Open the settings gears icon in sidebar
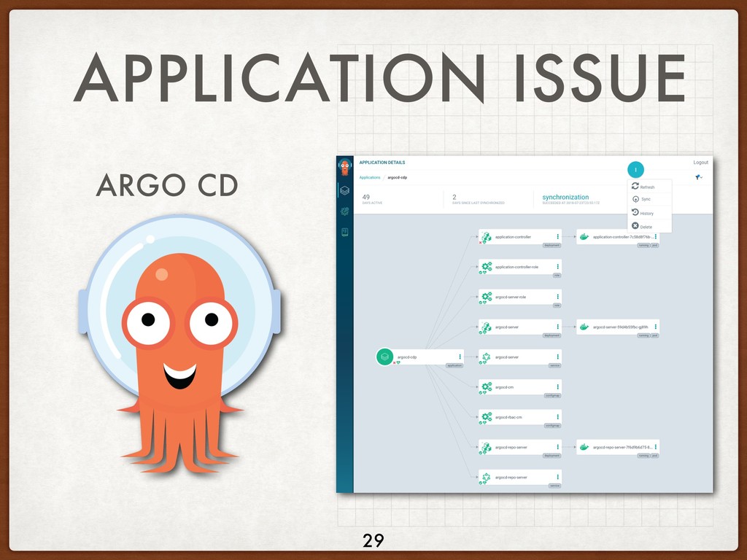This screenshot has width=747, height=560. (x=345, y=211)
